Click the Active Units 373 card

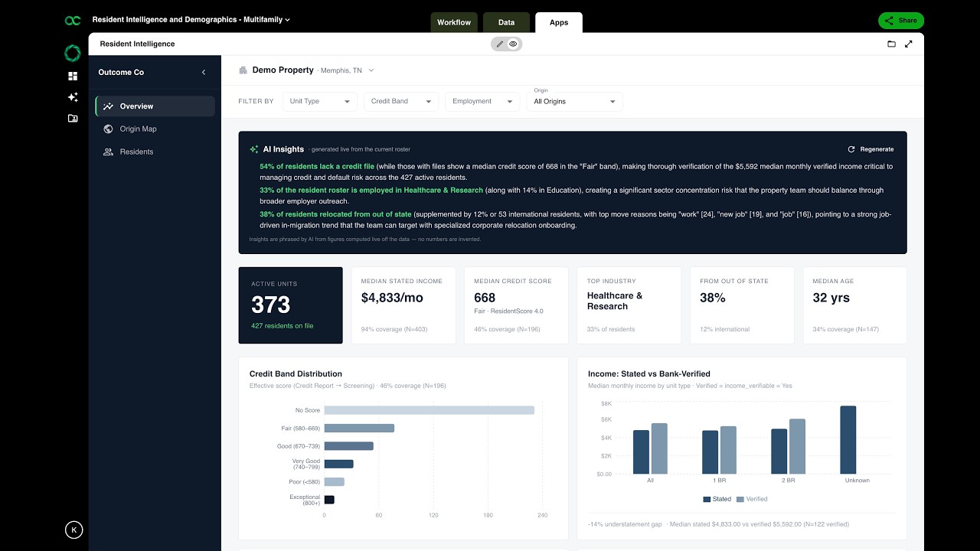(291, 305)
